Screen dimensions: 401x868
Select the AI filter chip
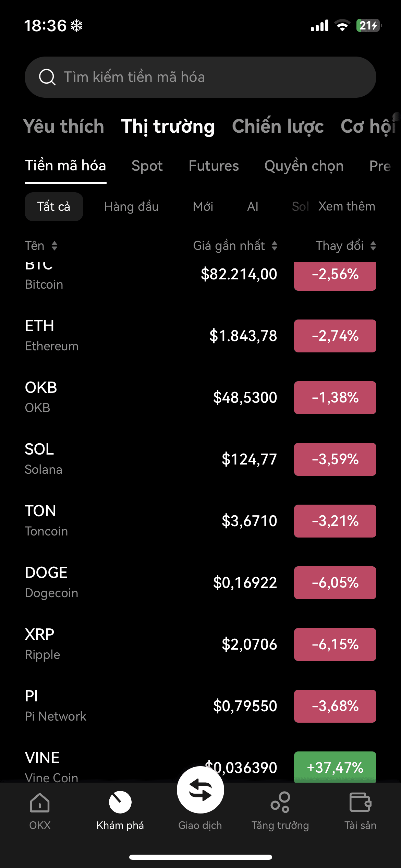[253, 207]
